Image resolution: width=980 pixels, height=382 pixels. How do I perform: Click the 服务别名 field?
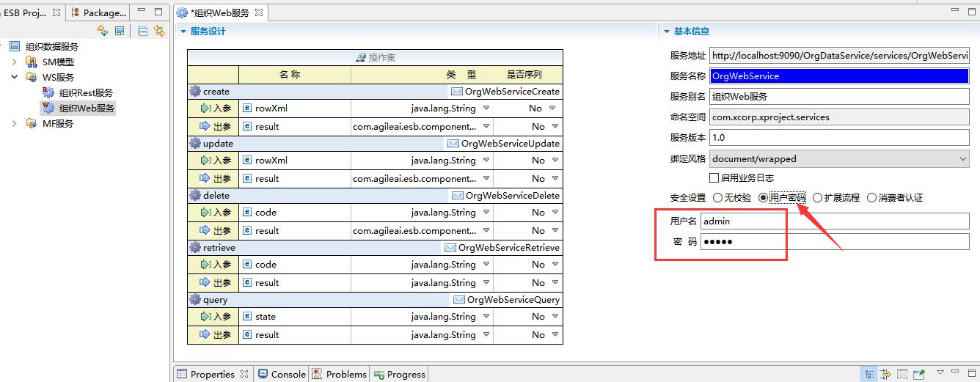pos(839,97)
